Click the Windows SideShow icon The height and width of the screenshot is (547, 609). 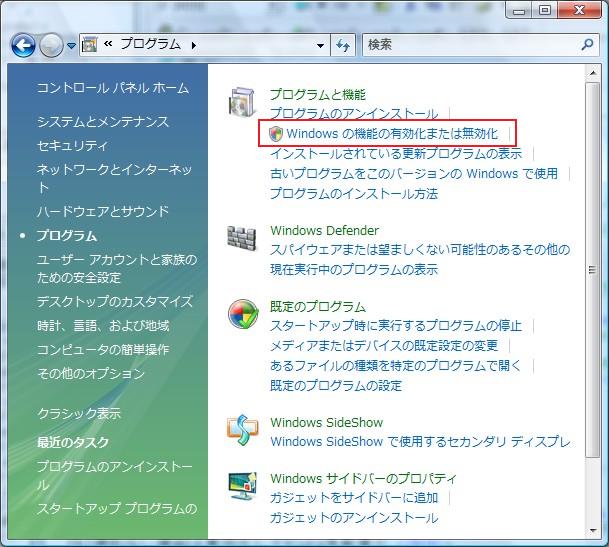click(x=242, y=430)
